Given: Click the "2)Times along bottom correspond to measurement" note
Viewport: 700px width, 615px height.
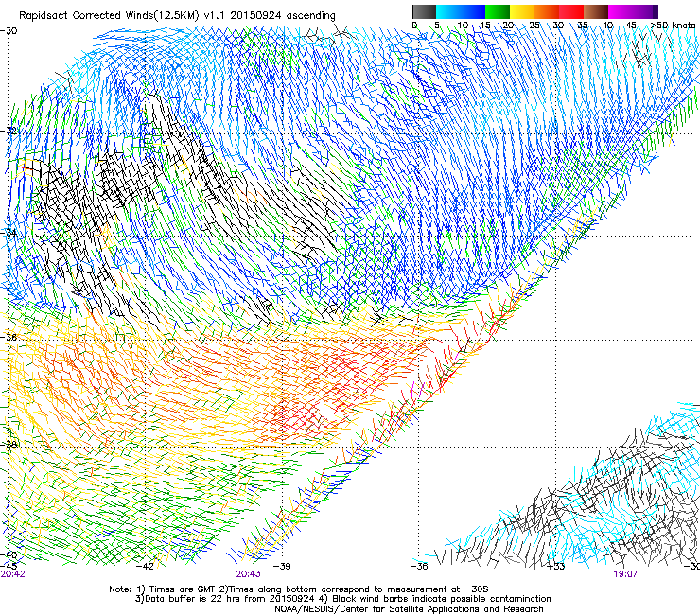Looking at the screenshot, I should (333, 589).
